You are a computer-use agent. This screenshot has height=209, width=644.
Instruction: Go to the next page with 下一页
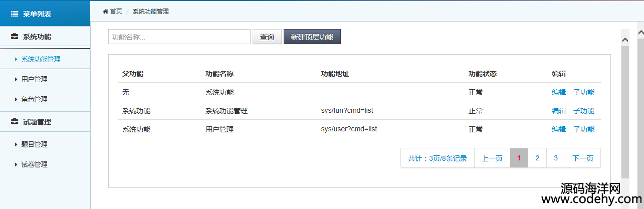click(583, 158)
